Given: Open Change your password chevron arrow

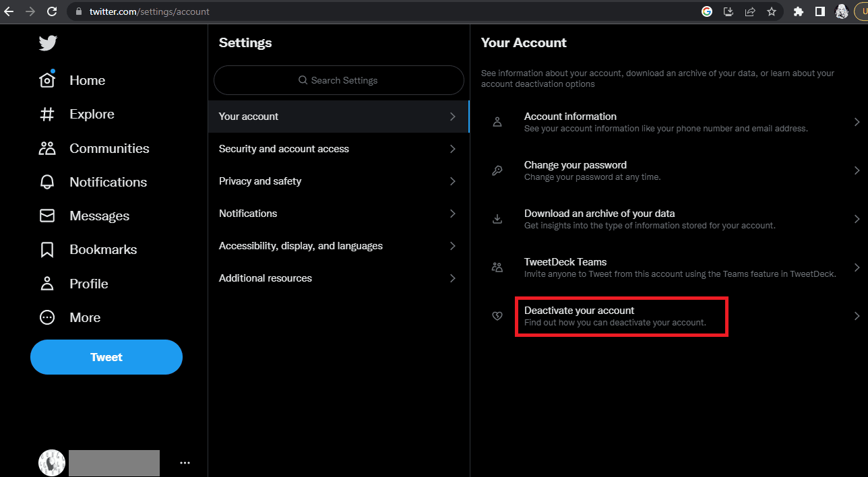Looking at the screenshot, I should click(857, 170).
